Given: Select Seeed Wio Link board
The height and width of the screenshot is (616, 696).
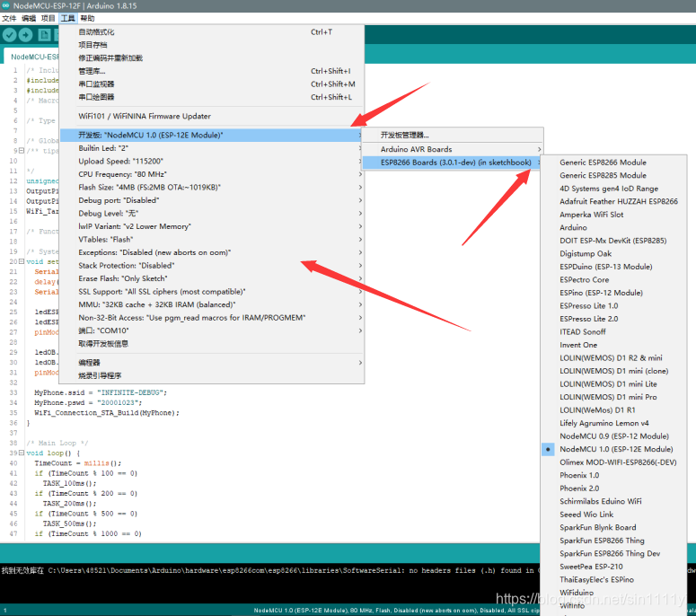Looking at the screenshot, I should coord(614,515).
